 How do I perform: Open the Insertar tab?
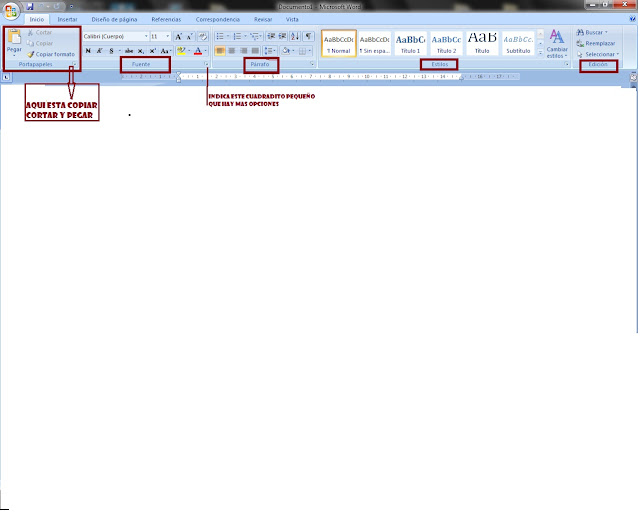pyautogui.click(x=67, y=19)
